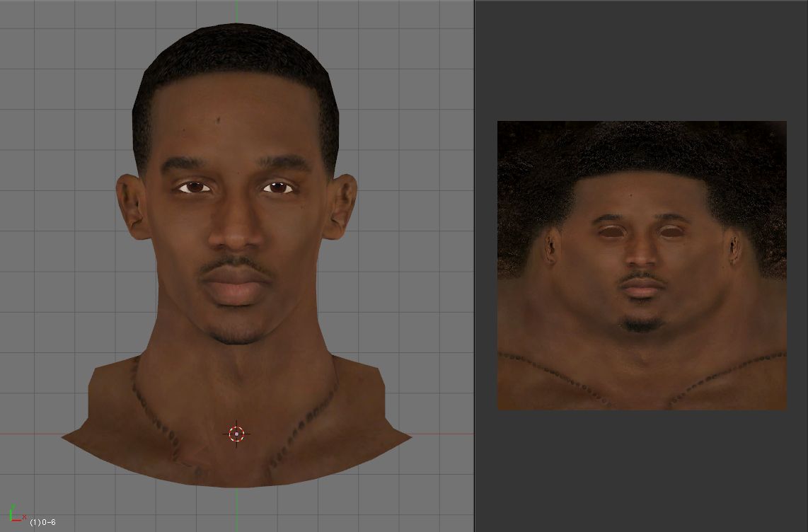
Task: Click the divider between 3D view and image editor
Action: pyautogui.click(x=474, y=266)
